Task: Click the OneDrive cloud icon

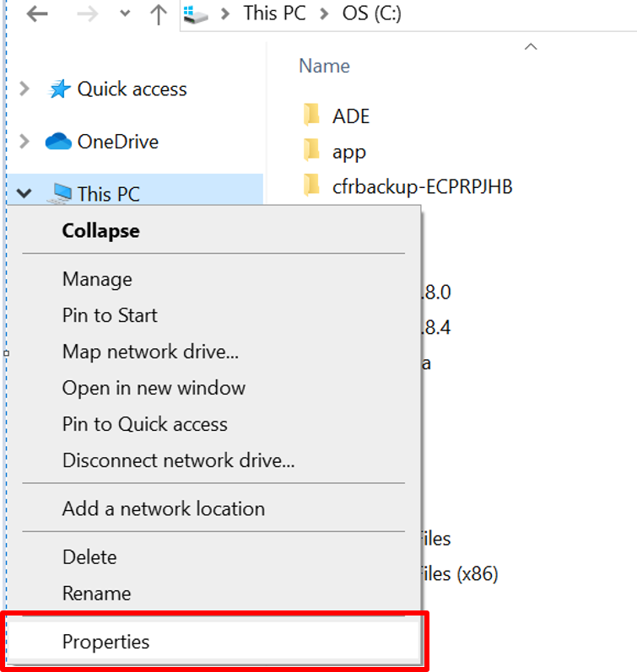Action: (x=58, y=142)
